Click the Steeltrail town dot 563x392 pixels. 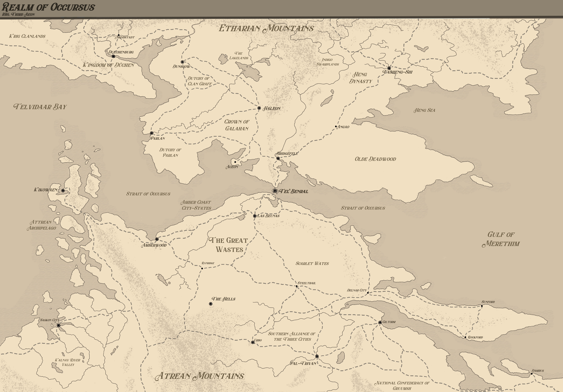296,286
